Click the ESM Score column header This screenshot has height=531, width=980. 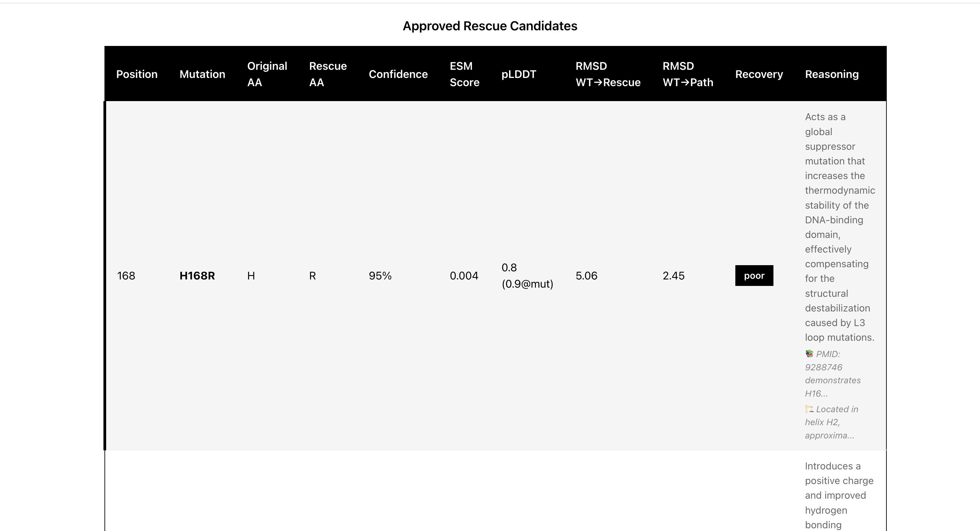point(464,74)
